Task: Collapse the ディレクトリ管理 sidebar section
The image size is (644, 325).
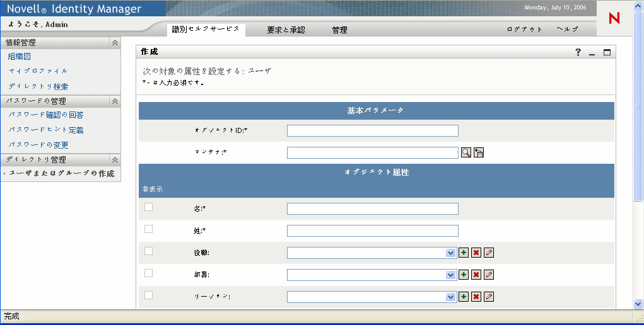Action: click(115, 160)
